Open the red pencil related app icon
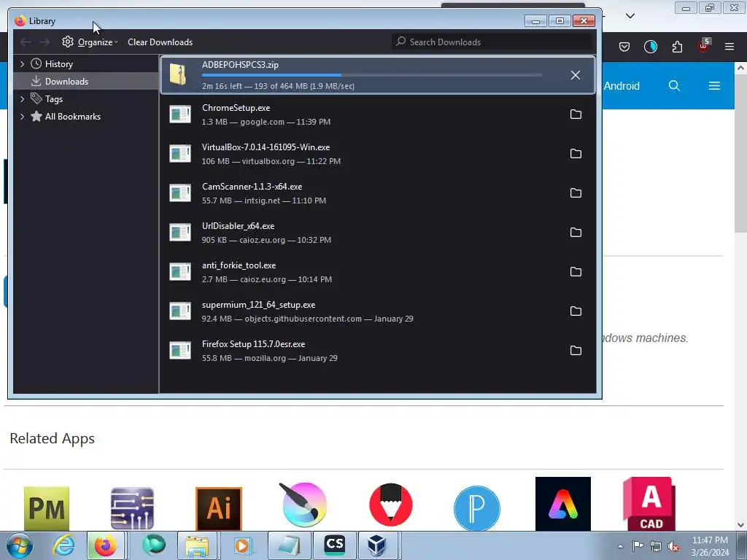 click(391, 505)
